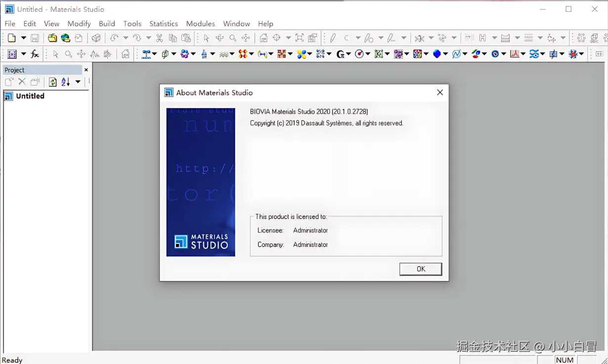Open the blue hexagon module dropdown arrow
Image resolution: width=608 pixels, height=364 pixels.
pyautogui.click(x=445, y=54)
